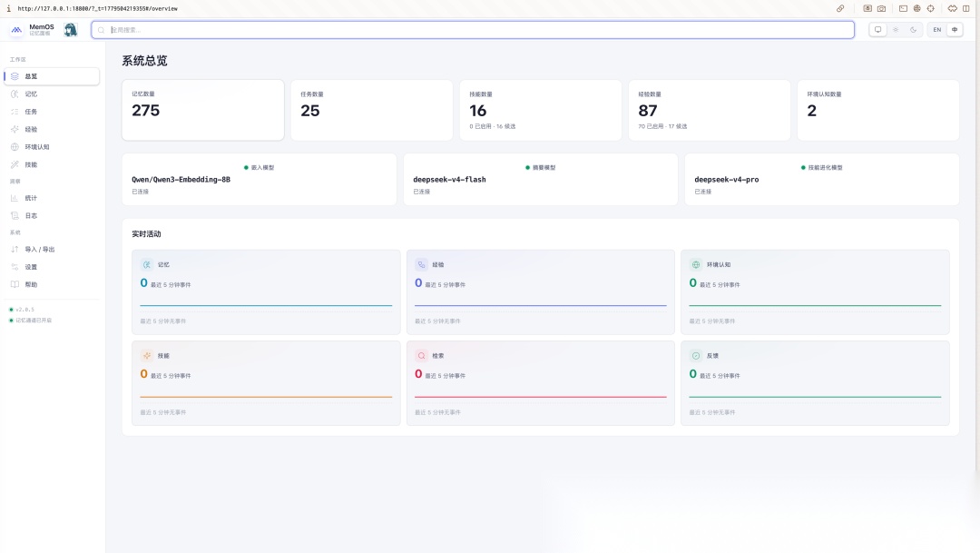Click the '70 已启用 · 17 候选' text
980x553 pixels.
tap(662, 126)
